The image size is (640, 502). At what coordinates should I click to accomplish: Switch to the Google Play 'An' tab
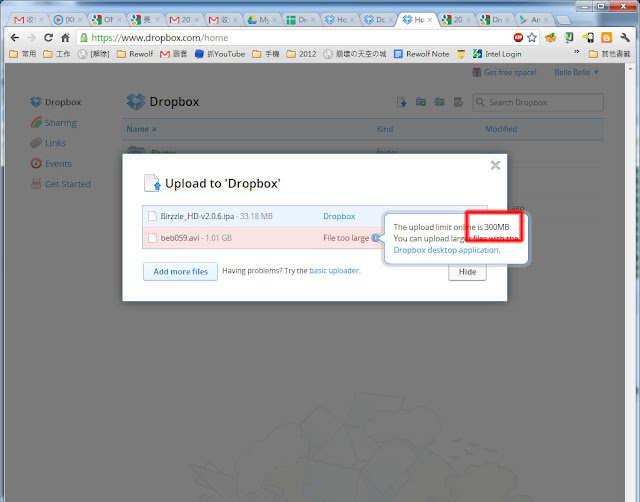coord(534,20)
